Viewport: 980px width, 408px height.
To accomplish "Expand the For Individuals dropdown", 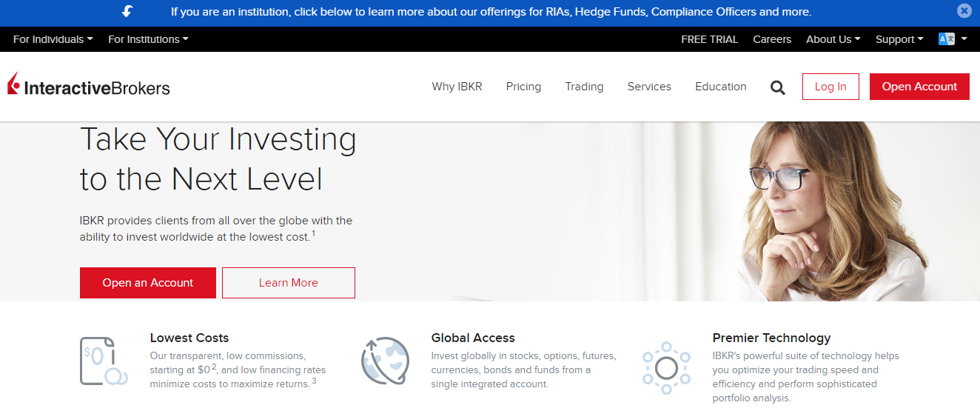I will coord(53,39).
